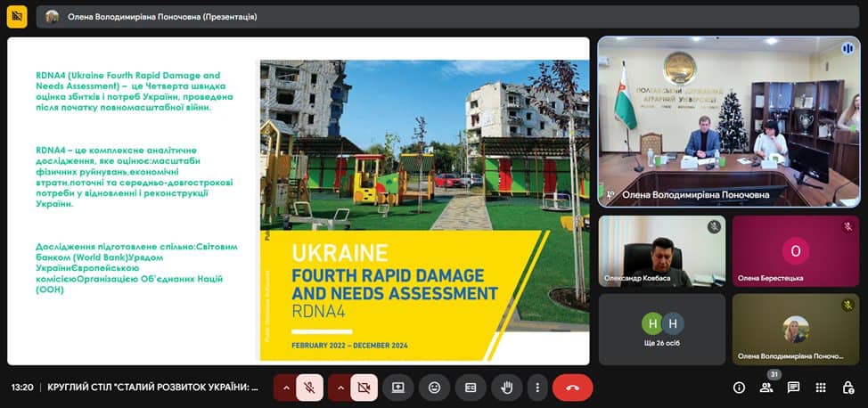Viewport: 868px width, 408px height.
Task: Open the 'Ще 26 осіб' participants tile
Action: coord(660,329)
